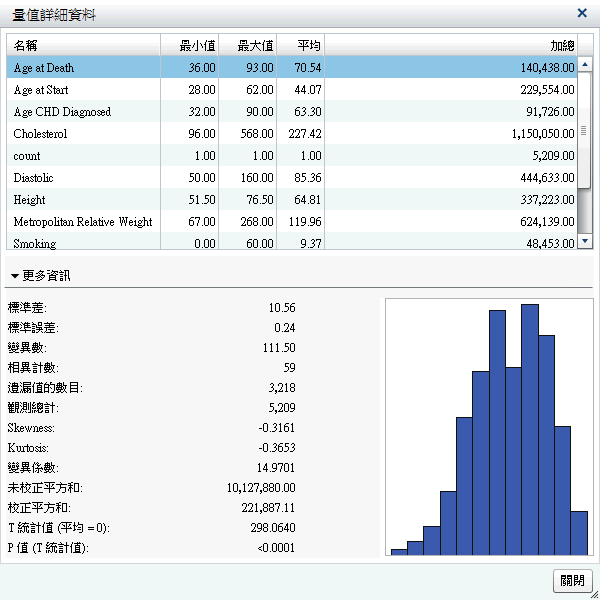
Task: Click the tallest histogram bar
Action: pos(529,430)
